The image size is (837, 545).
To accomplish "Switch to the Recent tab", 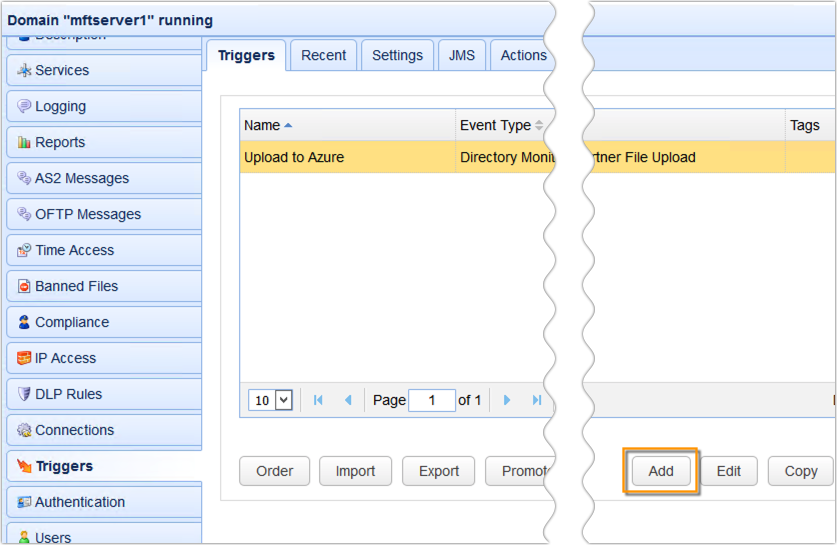I will point(323,55).
